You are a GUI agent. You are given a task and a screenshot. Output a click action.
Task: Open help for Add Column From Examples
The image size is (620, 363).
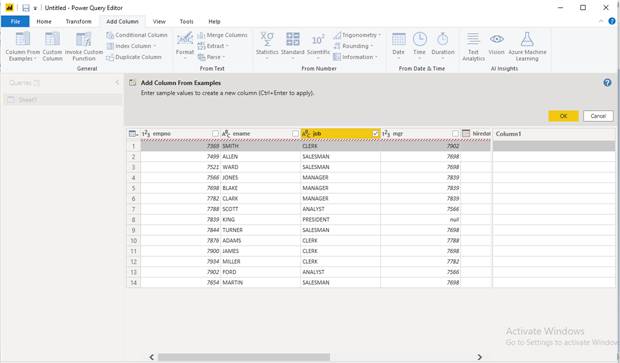607,83
